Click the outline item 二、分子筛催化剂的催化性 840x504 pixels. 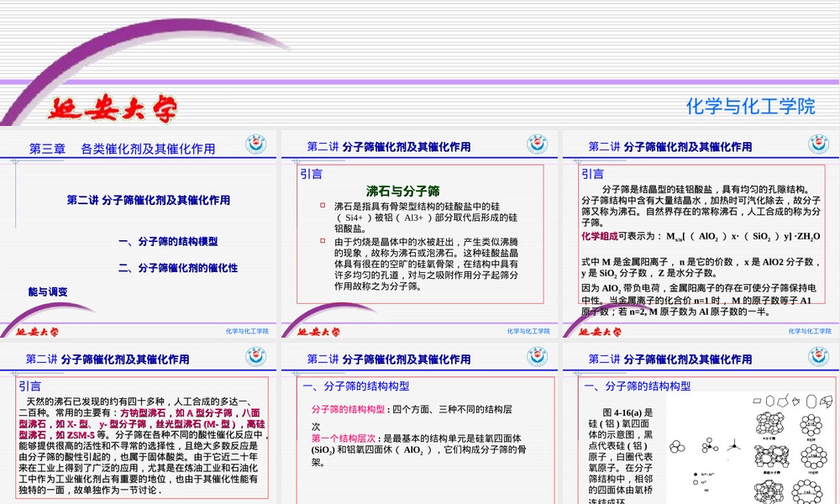point(178,268)
